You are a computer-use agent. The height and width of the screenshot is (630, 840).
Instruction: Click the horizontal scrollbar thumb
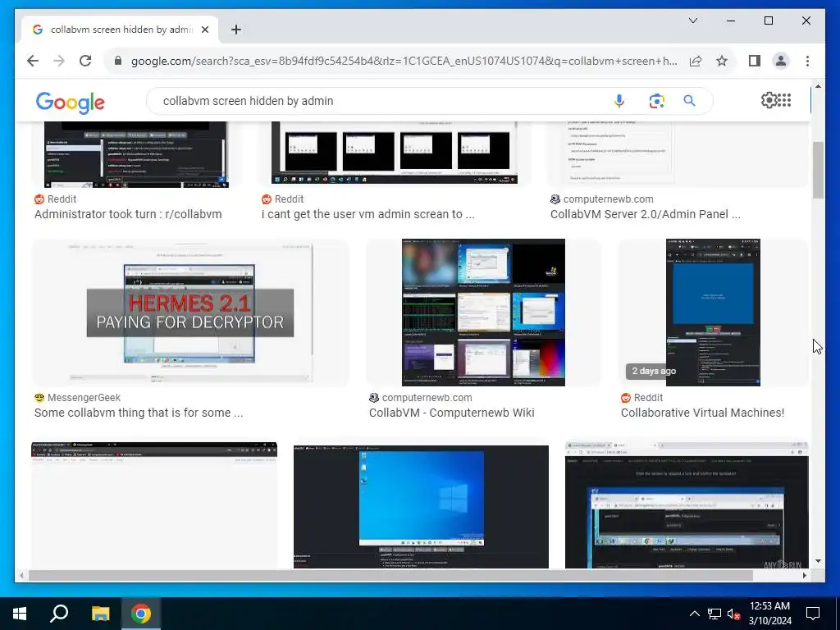tap(390, 575)
